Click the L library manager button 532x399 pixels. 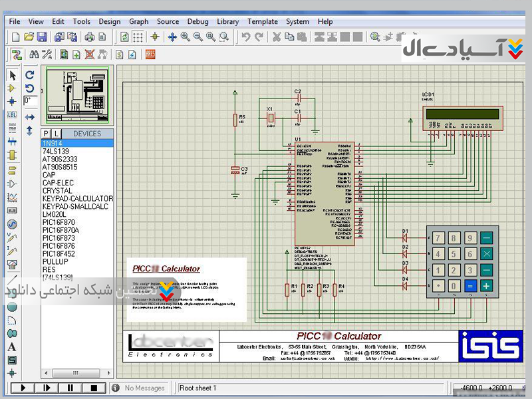coord(56,134)
